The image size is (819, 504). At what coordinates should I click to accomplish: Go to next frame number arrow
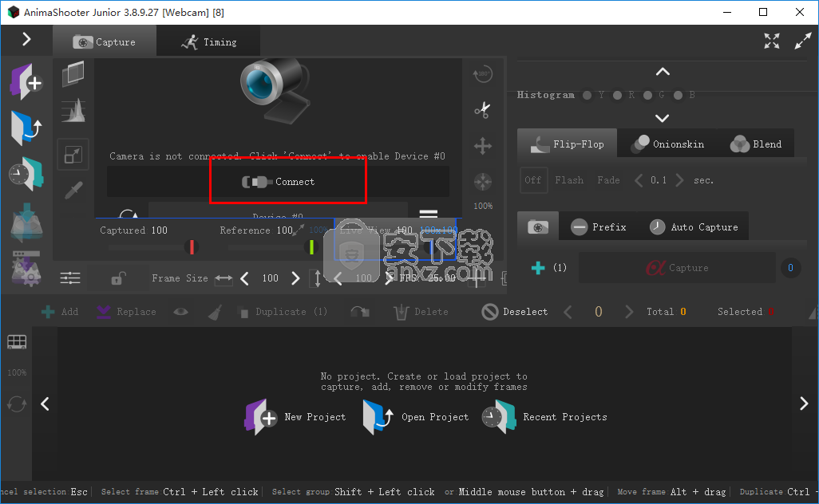pos(629,312)
